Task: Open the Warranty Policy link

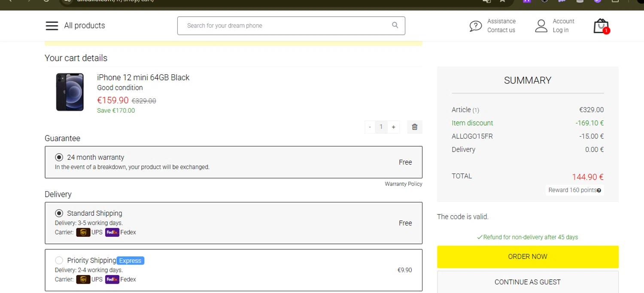Action: pyautogui.click(x=404, y=184)
